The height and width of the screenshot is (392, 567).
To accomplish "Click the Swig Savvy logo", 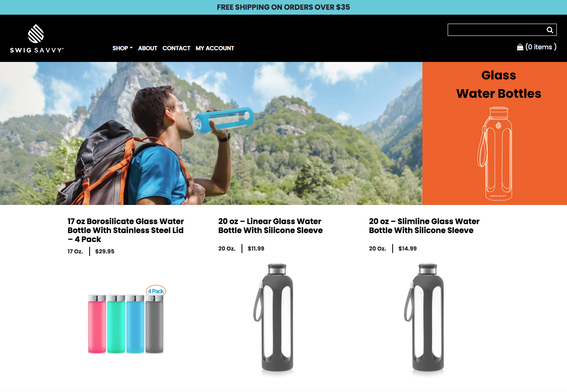I will (x=37, y=39).
